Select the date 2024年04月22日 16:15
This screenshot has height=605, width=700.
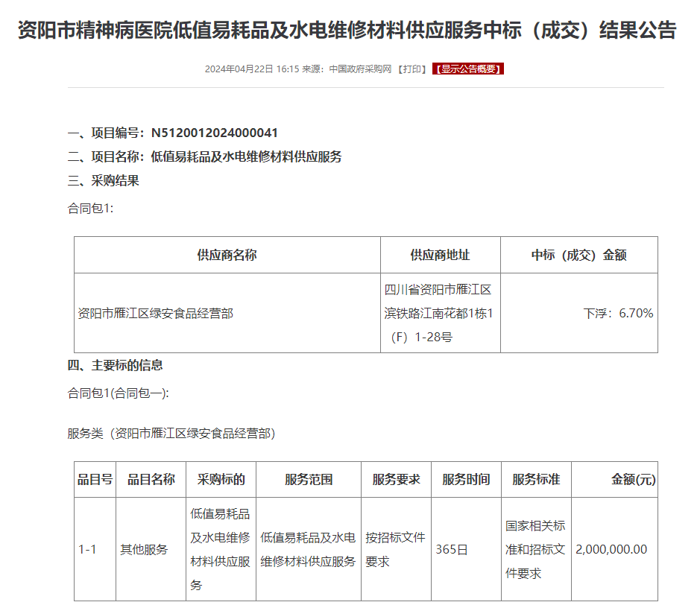point(252,69)
